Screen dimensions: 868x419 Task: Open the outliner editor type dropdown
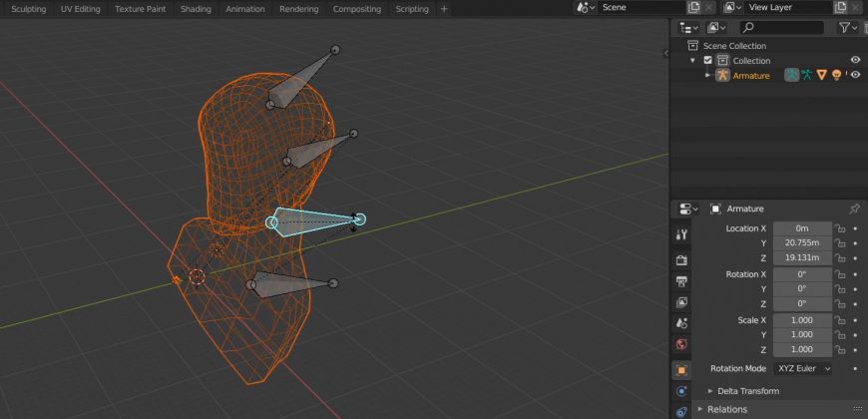click(689, 27)
